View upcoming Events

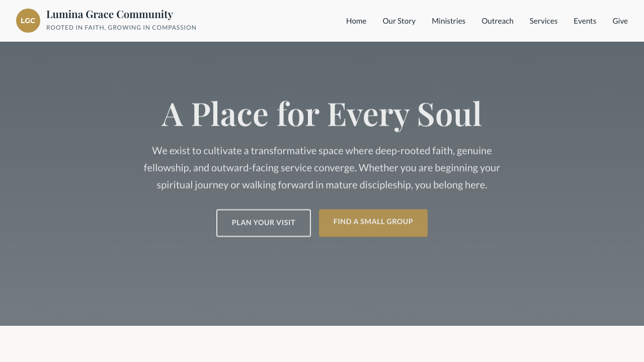585,21
